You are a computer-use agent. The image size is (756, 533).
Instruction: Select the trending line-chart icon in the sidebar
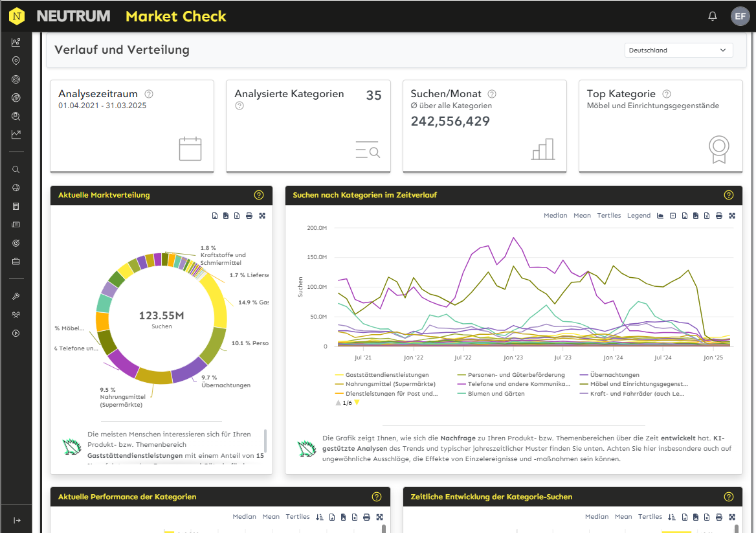pos(16,135)
